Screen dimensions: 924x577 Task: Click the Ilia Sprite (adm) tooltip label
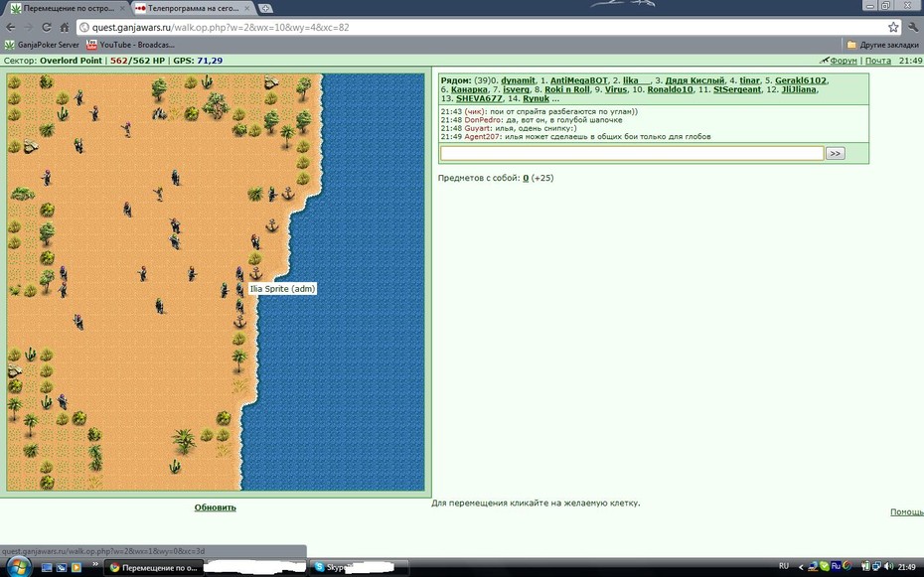coord(282,288)
